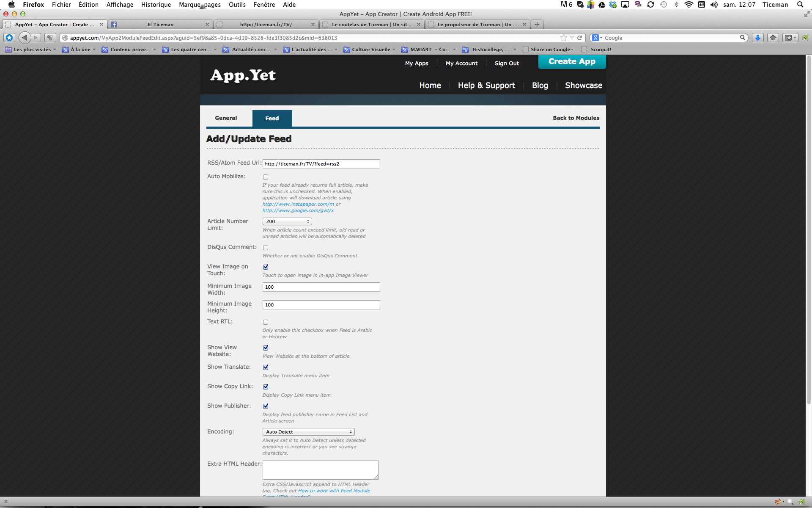Click the page vertical scrollbar
812x508 pixels.
[809, 231]
